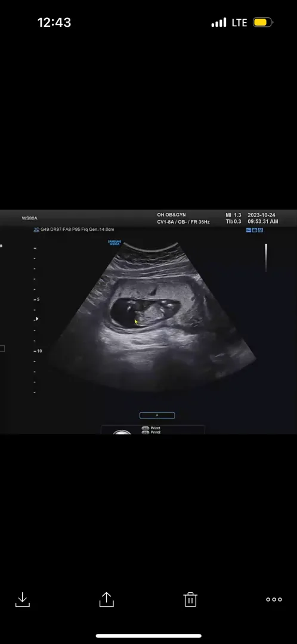Click the CV1-8A / OB- / FR 35Hz line
The width and height of the screenshot is (297, 644).
tap(183, 222)
